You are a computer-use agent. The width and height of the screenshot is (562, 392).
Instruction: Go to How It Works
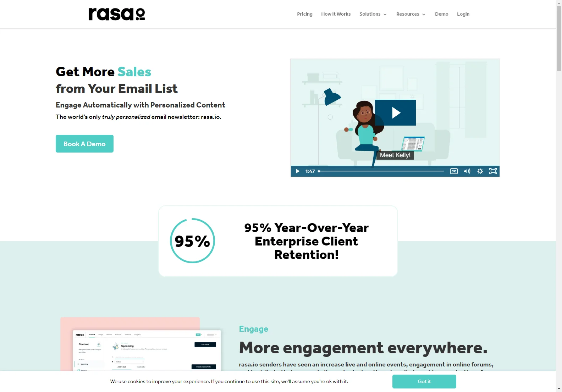point(336,14)
